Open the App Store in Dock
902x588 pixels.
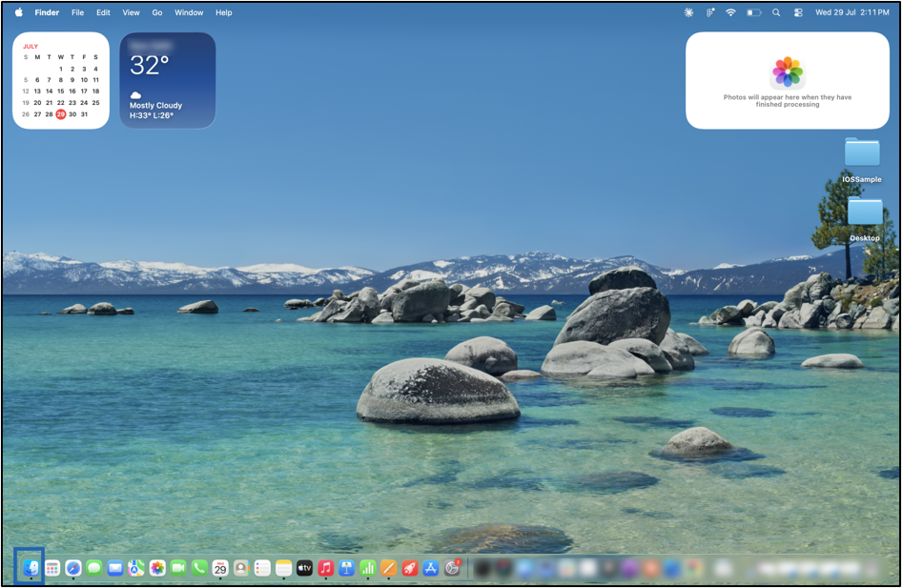431,568
